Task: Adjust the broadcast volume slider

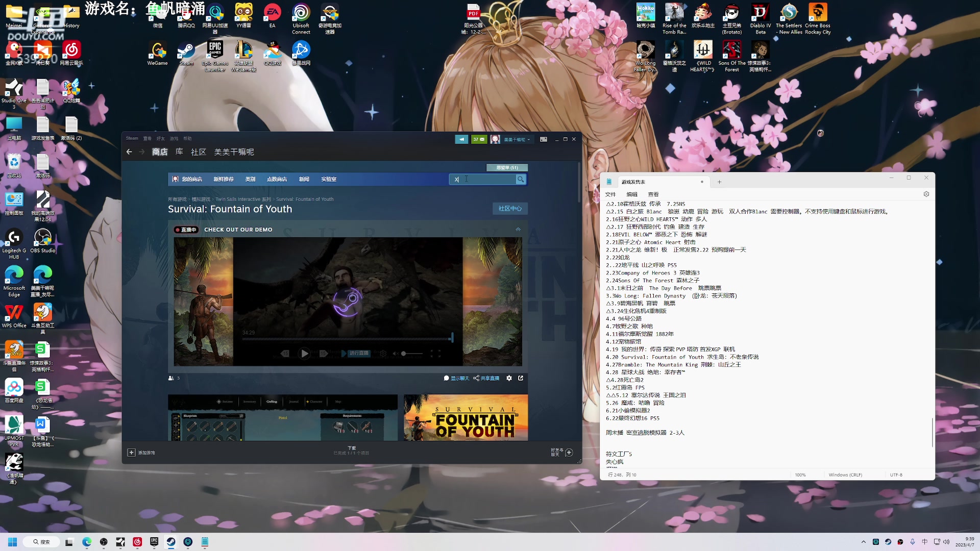Action: pyautogui.click(x=412, y=354)
